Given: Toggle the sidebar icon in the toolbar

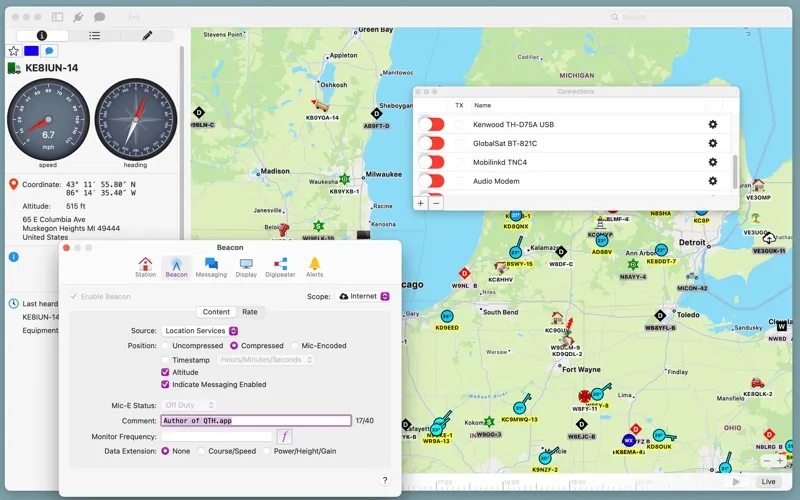Looking at the screenshot, I should 58,17.
